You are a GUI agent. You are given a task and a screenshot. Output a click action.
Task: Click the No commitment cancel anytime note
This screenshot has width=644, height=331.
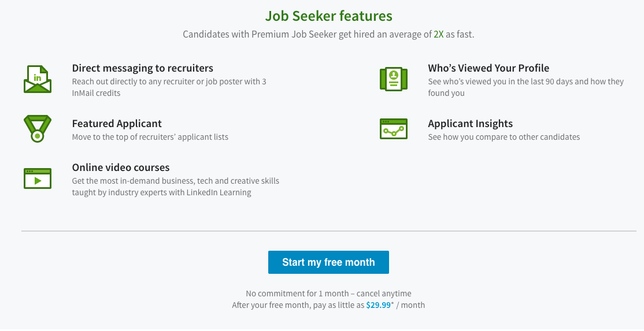click(328, 293)
